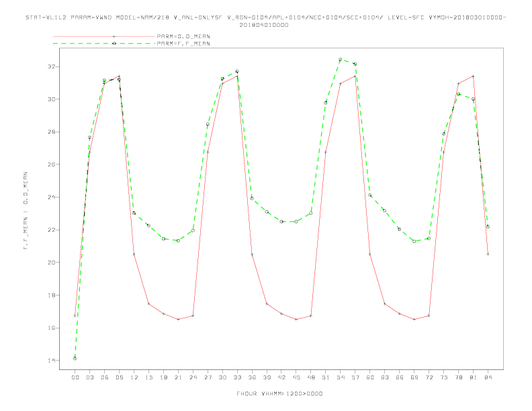532x411 pixels.
Task: Click the PARM=F.F_MEAN legend label
Action: [x=183, y=44]
